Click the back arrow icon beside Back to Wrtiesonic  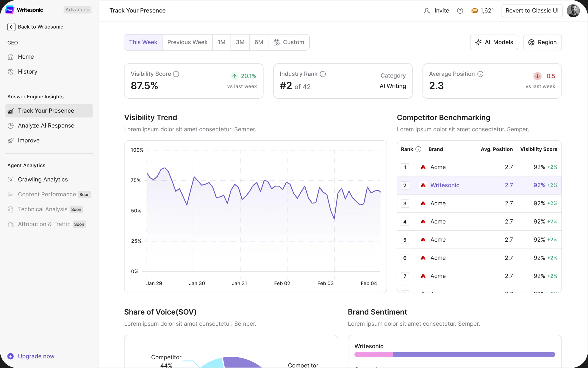pyautogui.click(x=11, y=27)
